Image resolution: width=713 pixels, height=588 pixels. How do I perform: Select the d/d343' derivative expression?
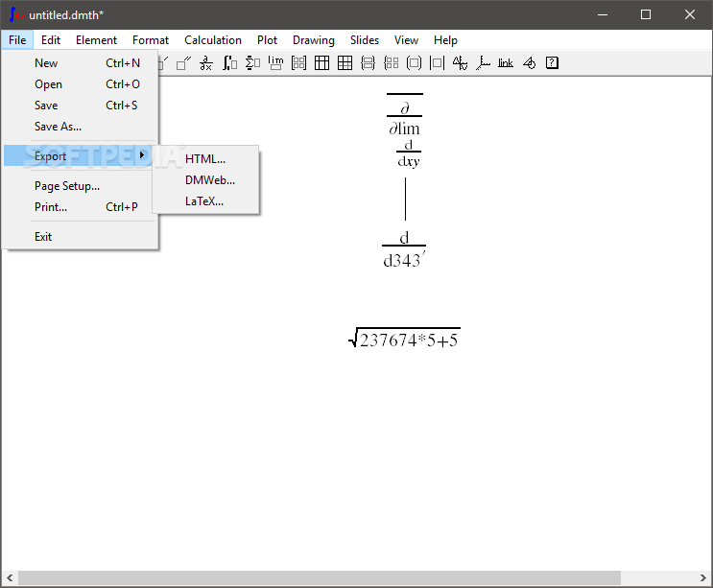[x=404, y=250]
